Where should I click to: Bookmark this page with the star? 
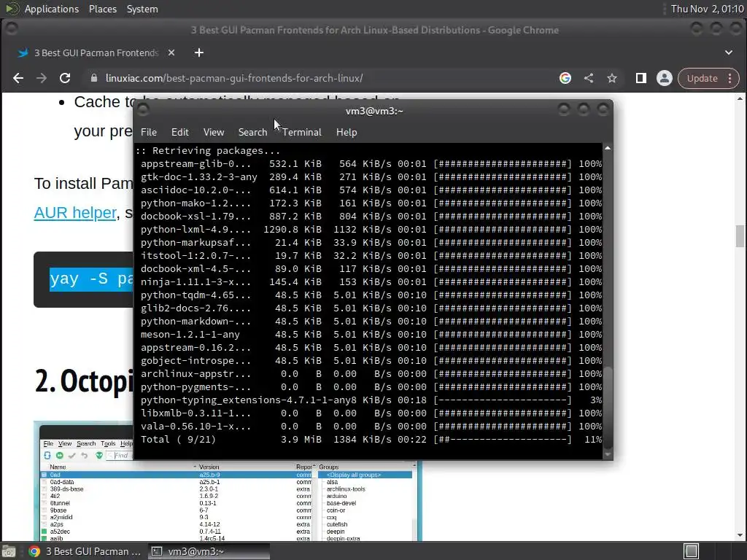tap(612, 78)
